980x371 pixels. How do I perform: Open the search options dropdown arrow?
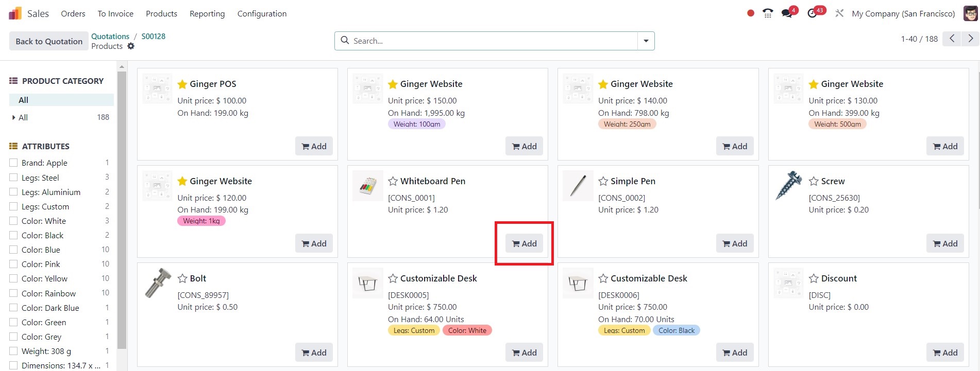pos(646,41)
